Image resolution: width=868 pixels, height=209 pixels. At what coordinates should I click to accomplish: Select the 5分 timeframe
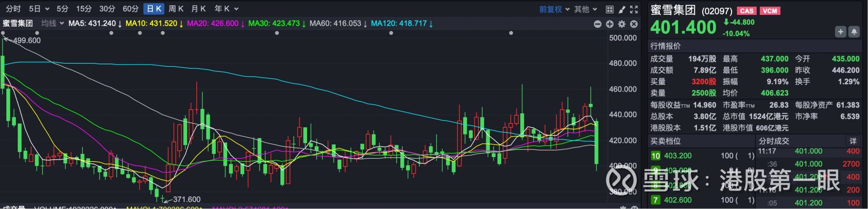click(x=62, y=9)
